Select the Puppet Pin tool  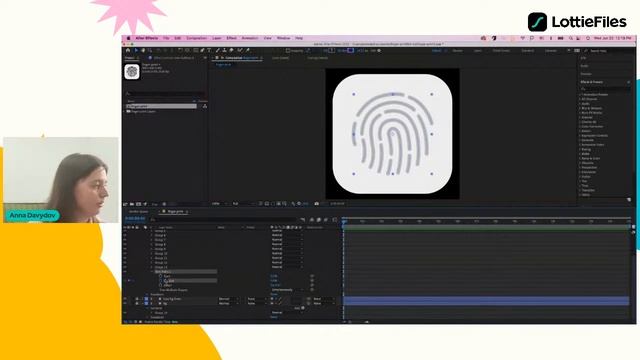247,51
